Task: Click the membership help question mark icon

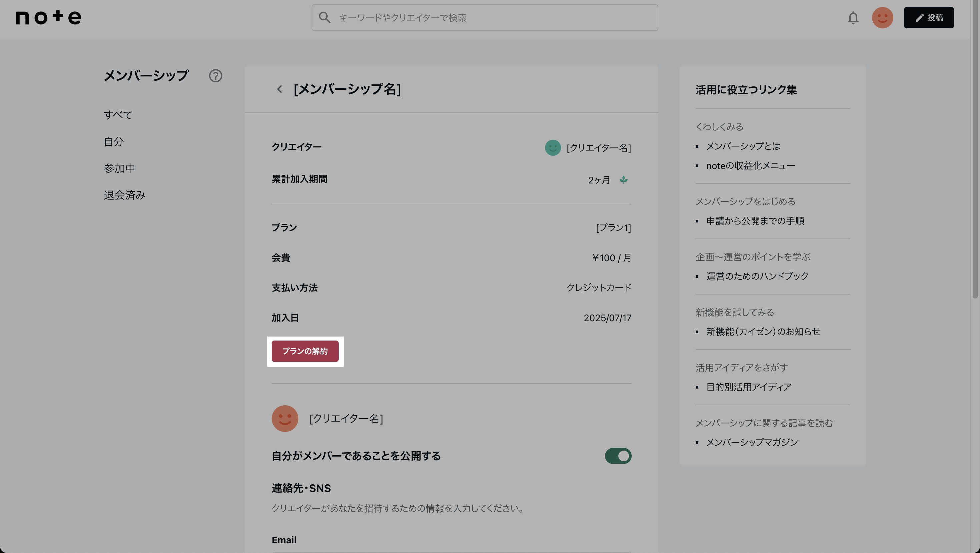Action: 215,76
